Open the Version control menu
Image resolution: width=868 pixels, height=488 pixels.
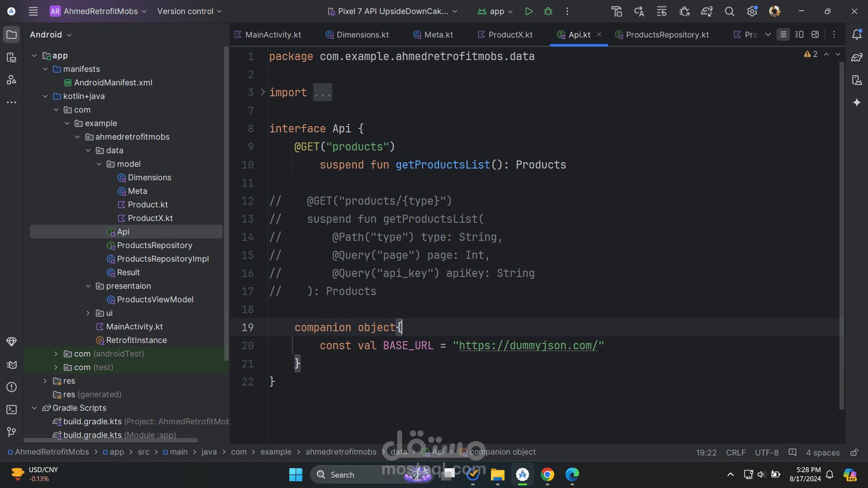[x=189, y=11]
